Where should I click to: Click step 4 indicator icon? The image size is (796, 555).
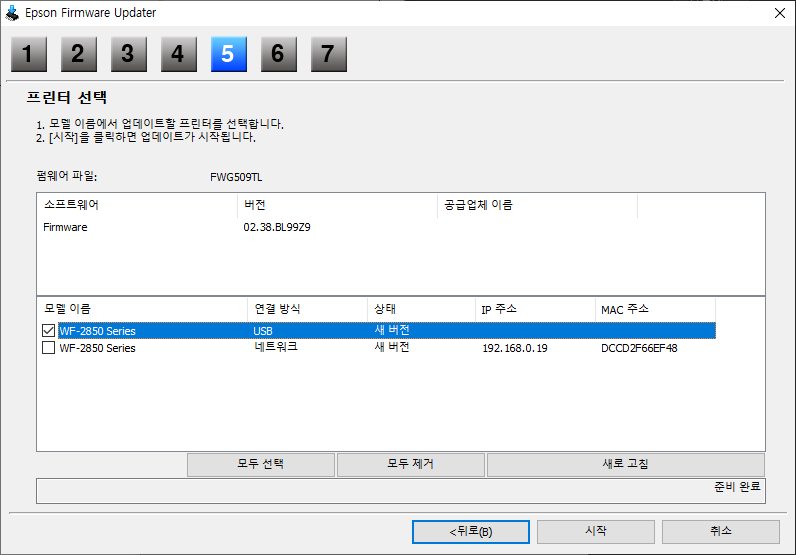point(179,54)
